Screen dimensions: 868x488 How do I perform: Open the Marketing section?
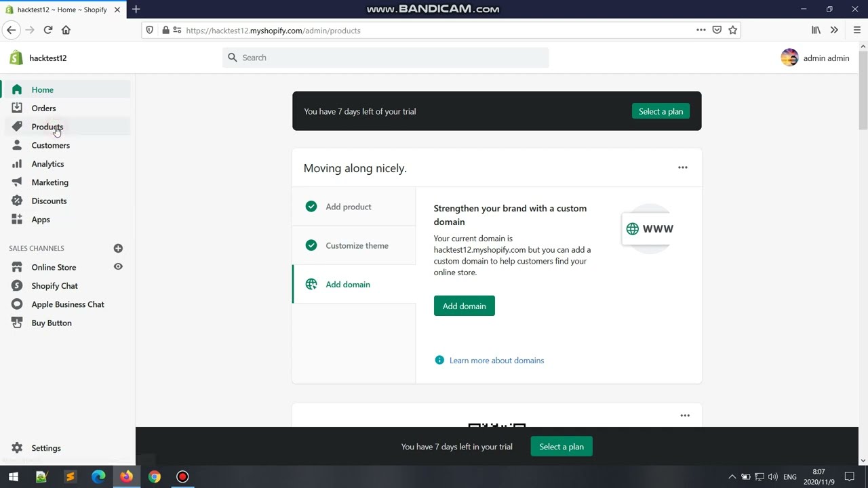point(50,182)
